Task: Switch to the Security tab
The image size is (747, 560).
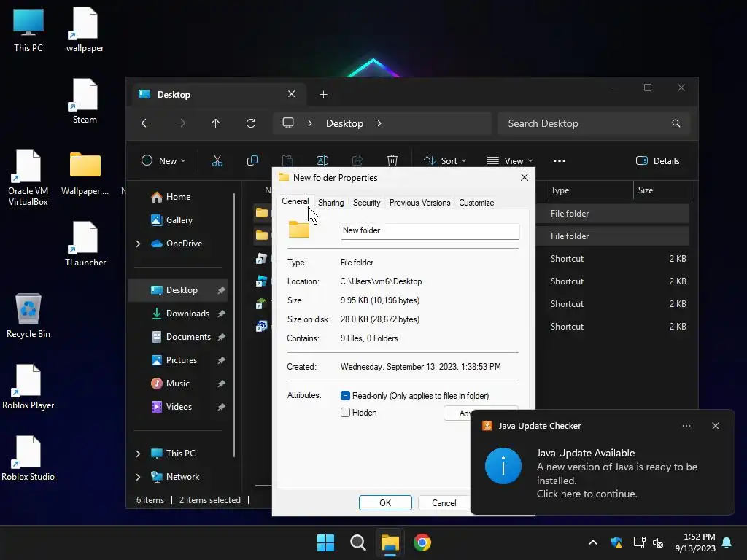Action: tap(366, 203)
